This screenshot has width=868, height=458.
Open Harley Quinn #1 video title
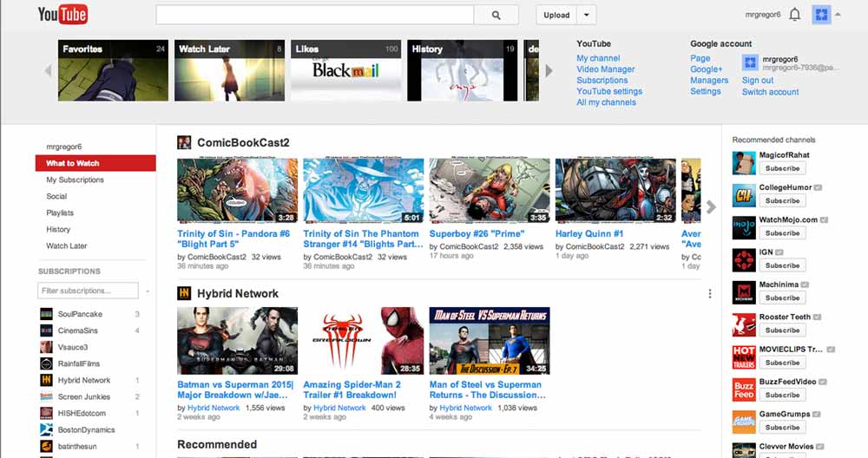589,234
